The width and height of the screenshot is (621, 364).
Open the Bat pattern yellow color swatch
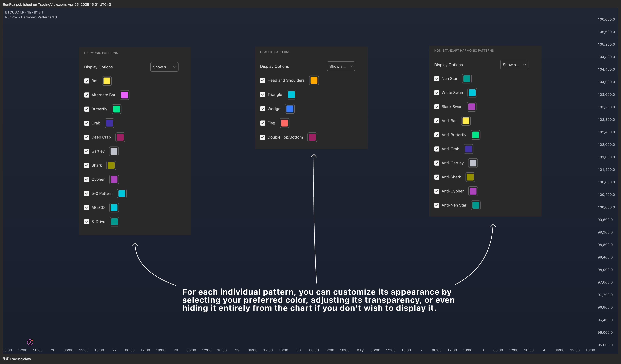(107, 81)
